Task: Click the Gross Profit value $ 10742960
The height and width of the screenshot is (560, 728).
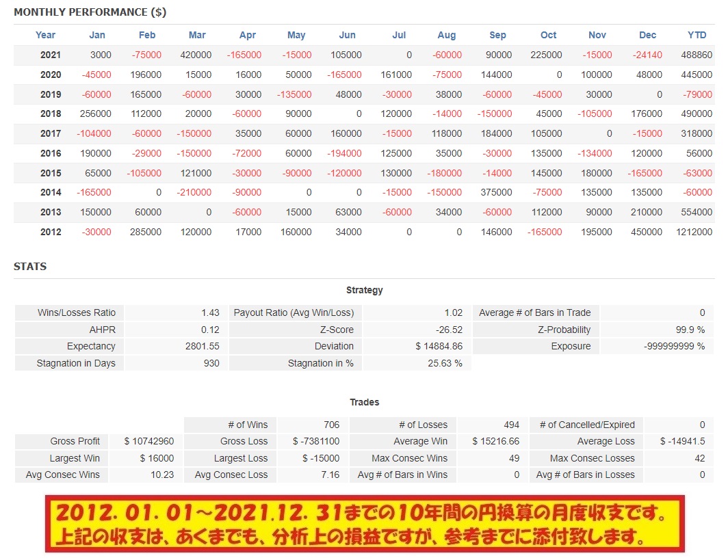Action: click(149, 441)
